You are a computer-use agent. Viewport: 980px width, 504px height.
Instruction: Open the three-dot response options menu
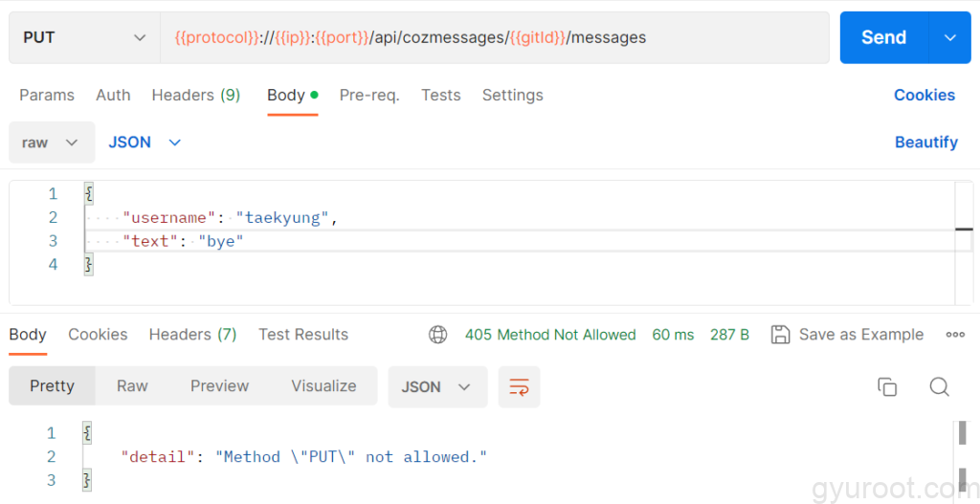point(954,335)
